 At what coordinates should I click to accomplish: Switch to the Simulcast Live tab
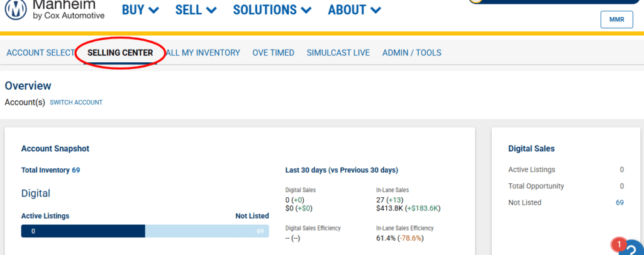tap(338, 53)
